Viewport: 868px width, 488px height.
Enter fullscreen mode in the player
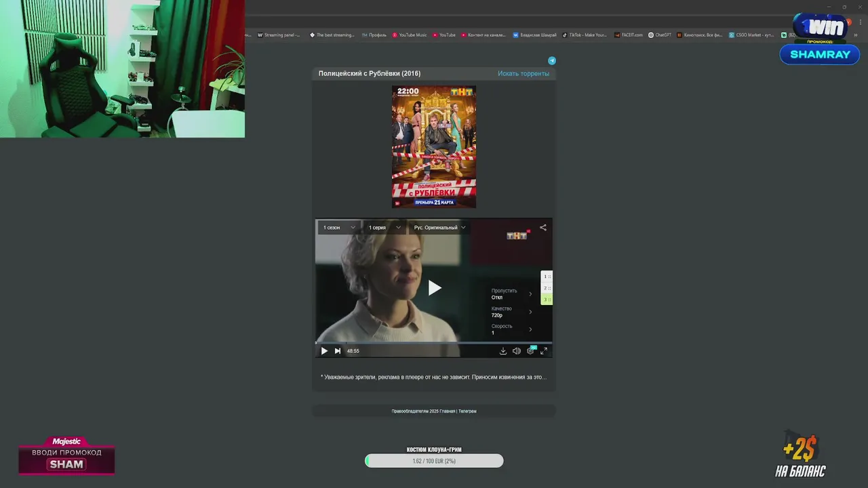544,351
